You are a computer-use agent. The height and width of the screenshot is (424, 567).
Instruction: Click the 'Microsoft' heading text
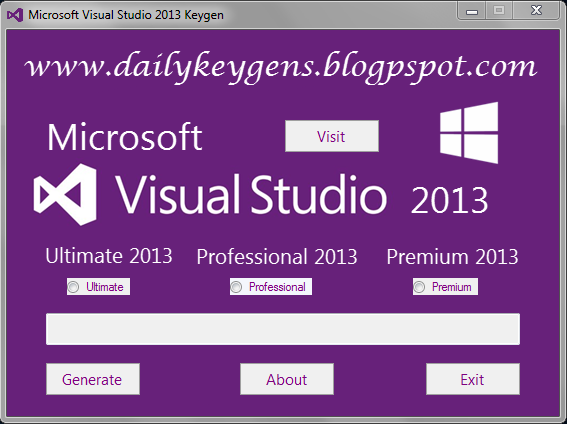tap(125, 137)
